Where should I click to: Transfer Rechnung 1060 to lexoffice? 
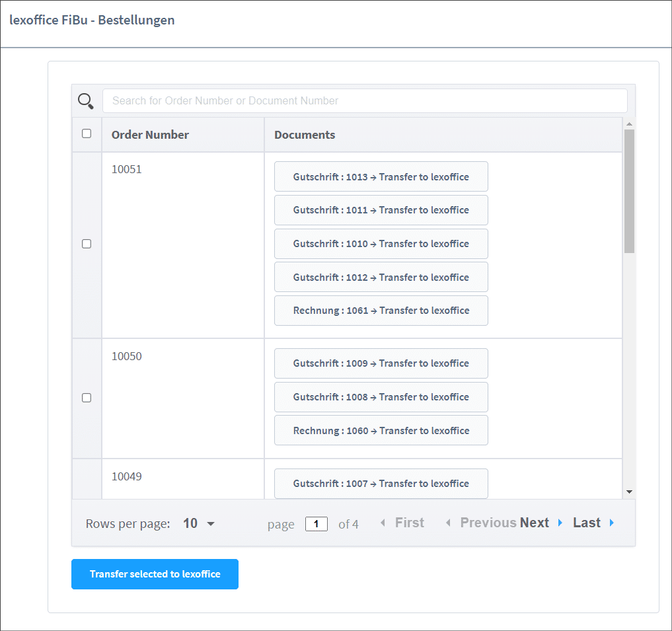coord(381,430)
